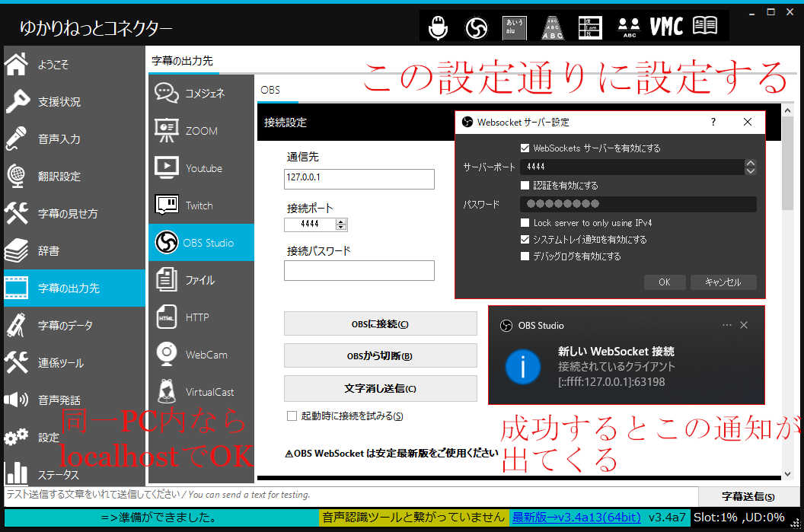Click the 文字消し送信 button
The image size is (804, 532).
click(381, 388)
